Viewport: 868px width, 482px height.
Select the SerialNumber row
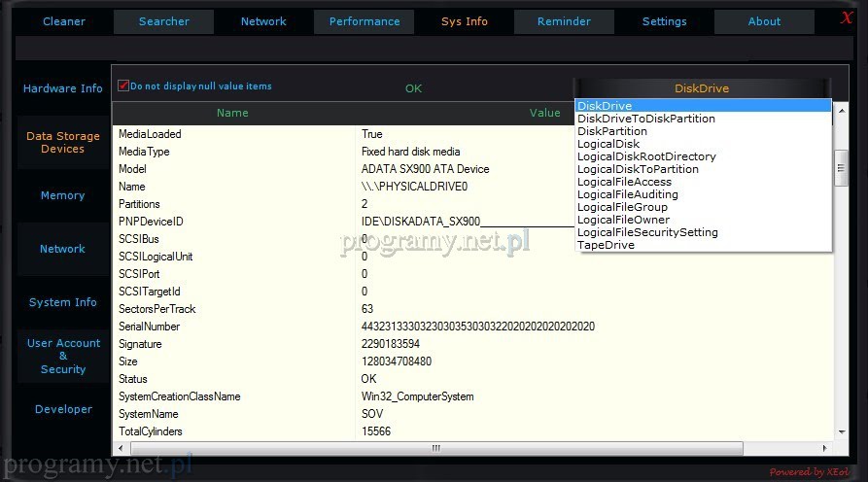(x=233, y=327)
